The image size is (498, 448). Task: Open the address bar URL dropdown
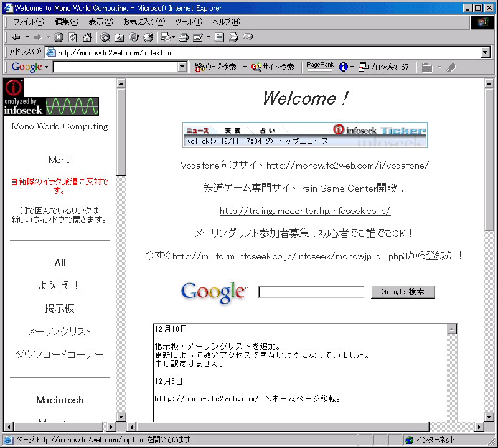tap(486, 52)
